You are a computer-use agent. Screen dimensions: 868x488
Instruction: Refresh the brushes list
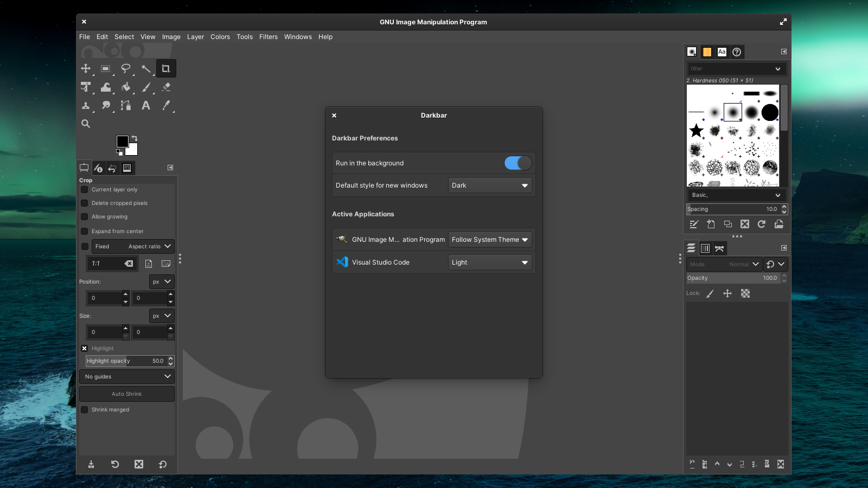click(762, 224)
